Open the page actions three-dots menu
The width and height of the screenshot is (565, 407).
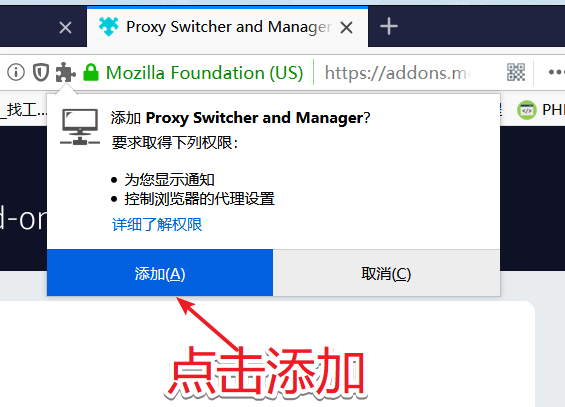(556, 72)
